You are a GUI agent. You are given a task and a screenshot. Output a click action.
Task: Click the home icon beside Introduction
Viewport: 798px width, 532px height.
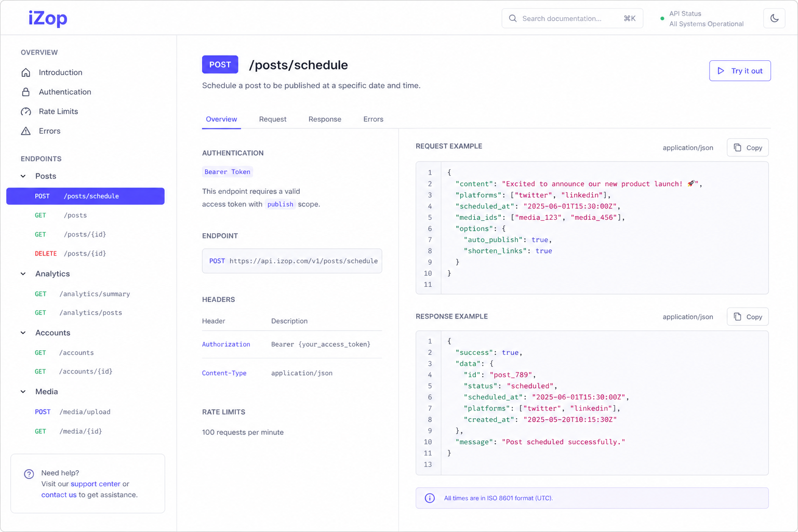(26, 72)
